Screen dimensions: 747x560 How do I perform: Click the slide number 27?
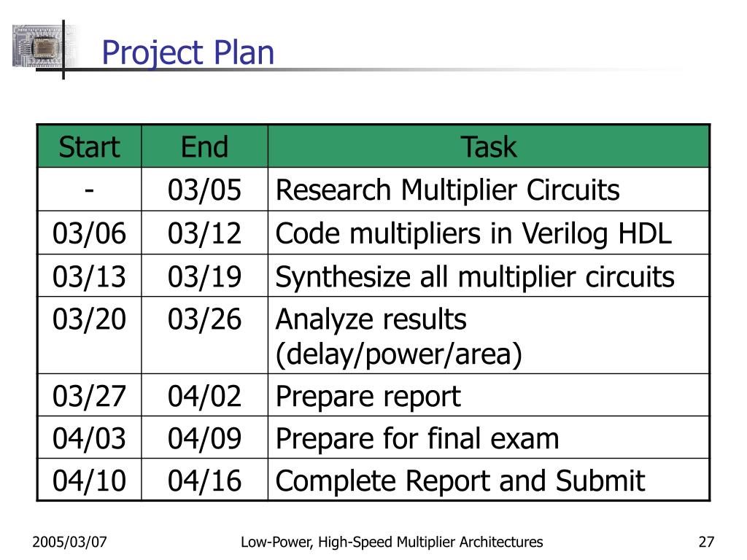706,542
